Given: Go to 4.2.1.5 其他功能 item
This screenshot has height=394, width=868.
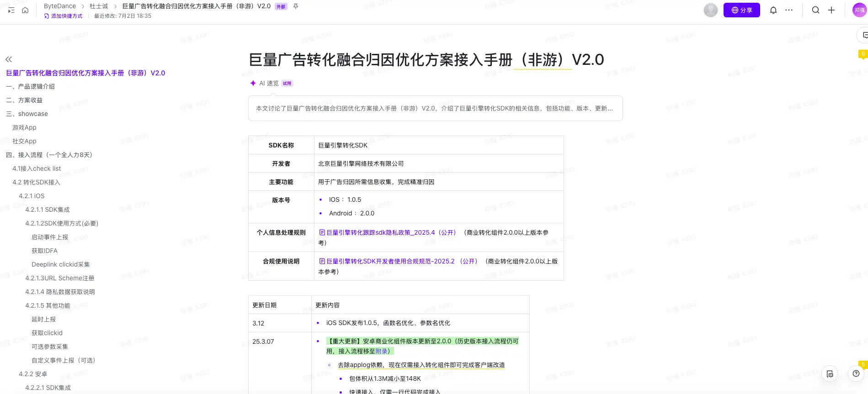Looking at the screenshot, I should (x=48, y=305).
